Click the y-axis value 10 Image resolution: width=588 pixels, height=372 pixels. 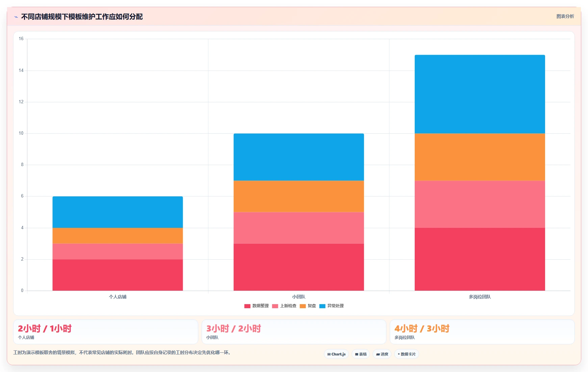click(21, 133)
